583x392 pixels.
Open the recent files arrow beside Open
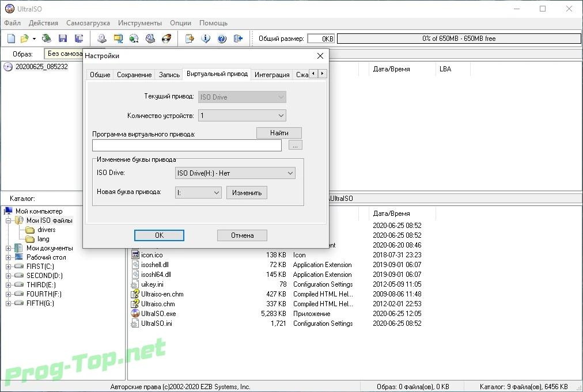[x=34, y=39]
